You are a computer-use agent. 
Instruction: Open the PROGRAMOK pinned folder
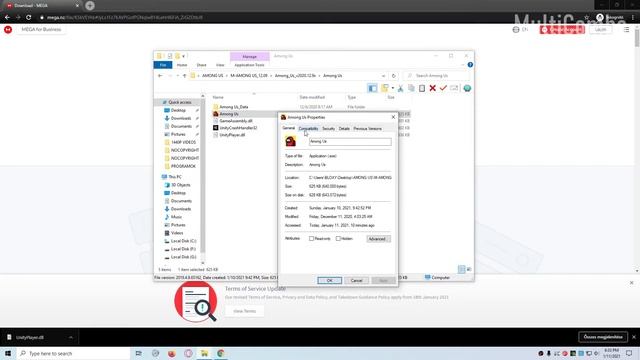(183, 166)
